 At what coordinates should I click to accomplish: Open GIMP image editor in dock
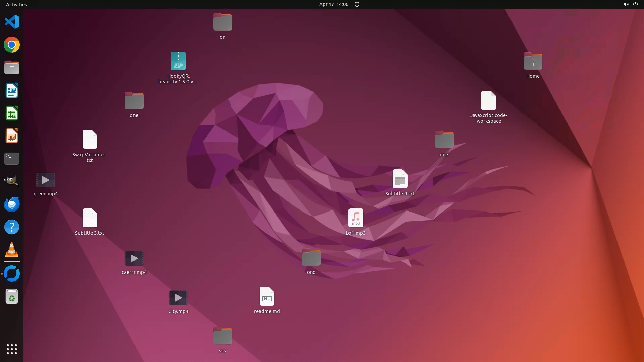pos(12,181)
